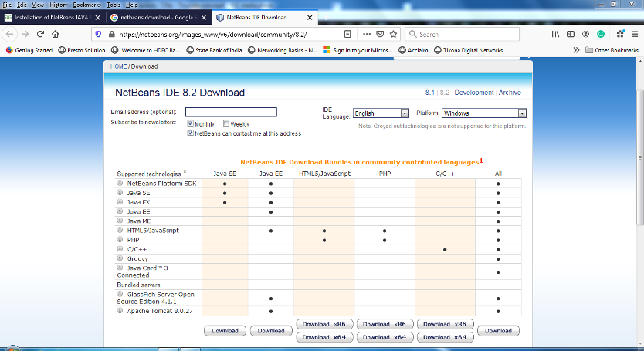Screen dimensions: 644x351
Task: Uncheck the Monthly newsletter checkbox
Action: [x=190, y=123]
